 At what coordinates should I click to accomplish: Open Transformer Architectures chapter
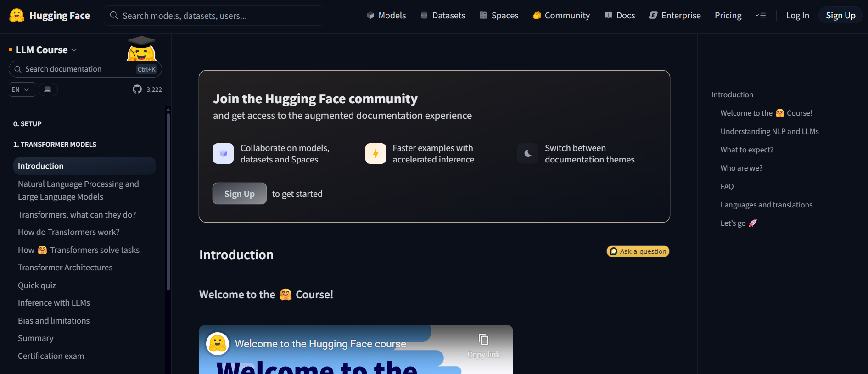pyautogui.click(x=65, y=268)
